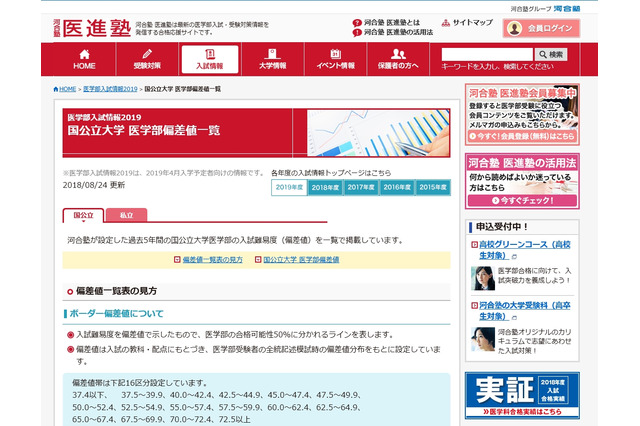Click the pencil icon above 受験対策
This screenshot has height=426, width=640.
point(147,54)
